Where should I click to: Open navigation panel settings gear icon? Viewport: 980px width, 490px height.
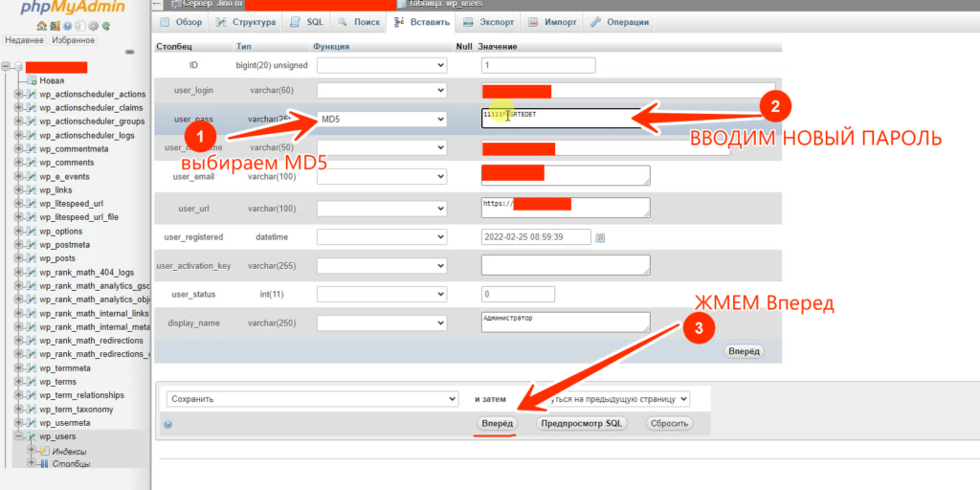93,25
